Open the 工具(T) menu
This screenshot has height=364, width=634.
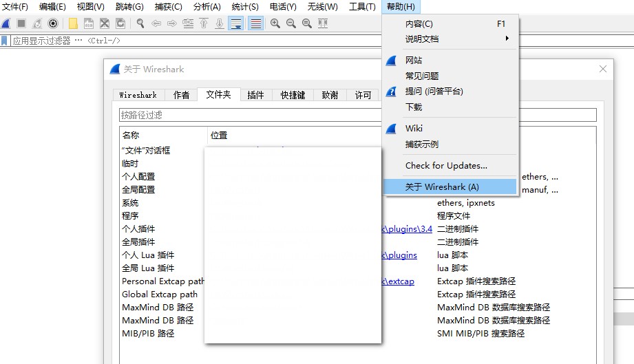pyautogui.click(x=362, y=6)
